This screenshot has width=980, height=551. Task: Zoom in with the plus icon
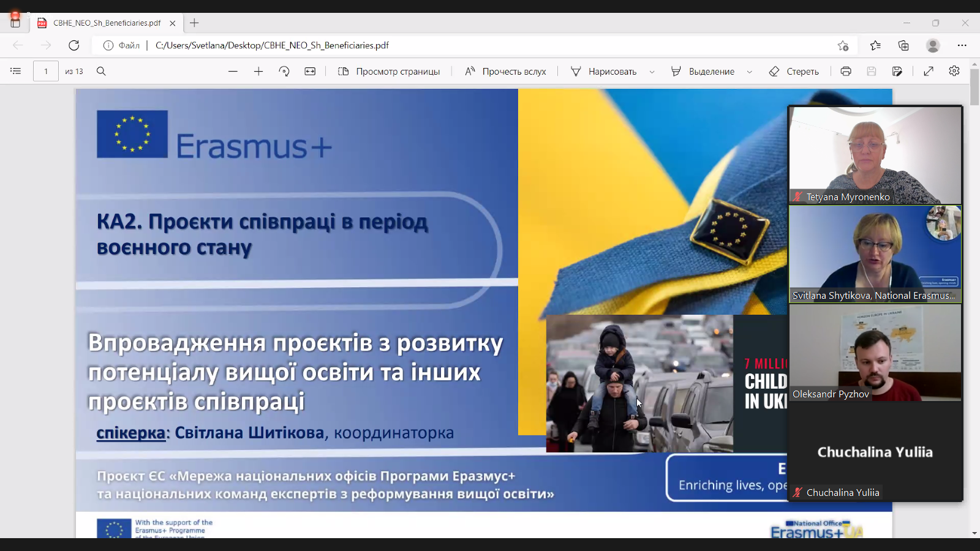click(258, 71)
